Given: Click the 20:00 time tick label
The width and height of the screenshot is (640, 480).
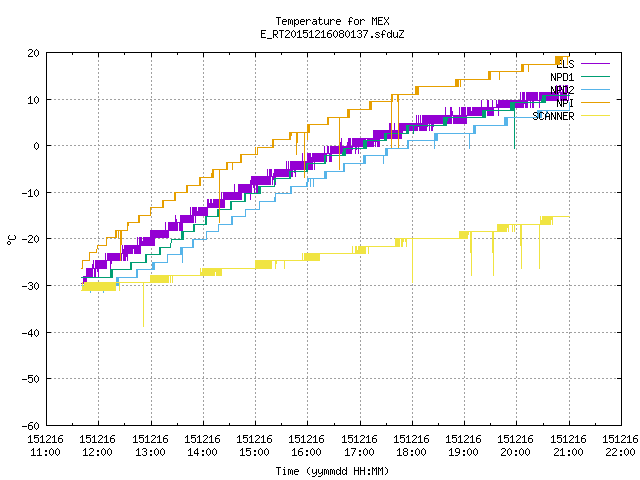Looking at the screenshot, I should tap(516, 452).
